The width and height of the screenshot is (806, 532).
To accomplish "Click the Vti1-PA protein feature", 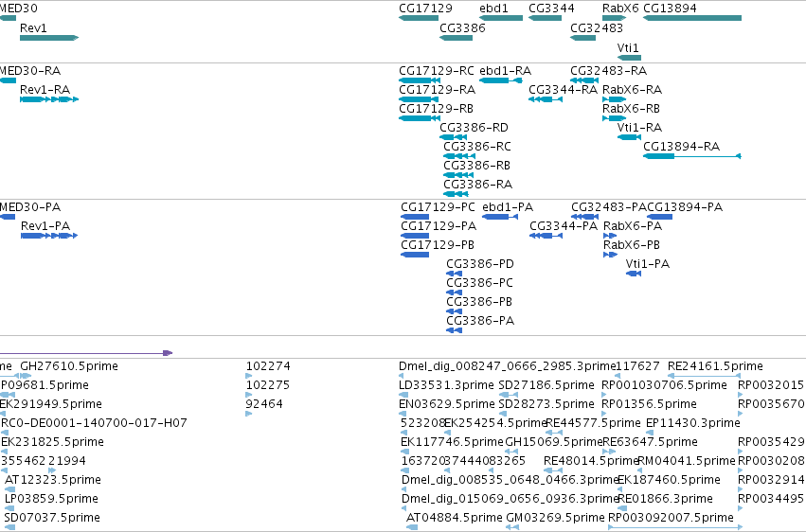I will point(634,274).
